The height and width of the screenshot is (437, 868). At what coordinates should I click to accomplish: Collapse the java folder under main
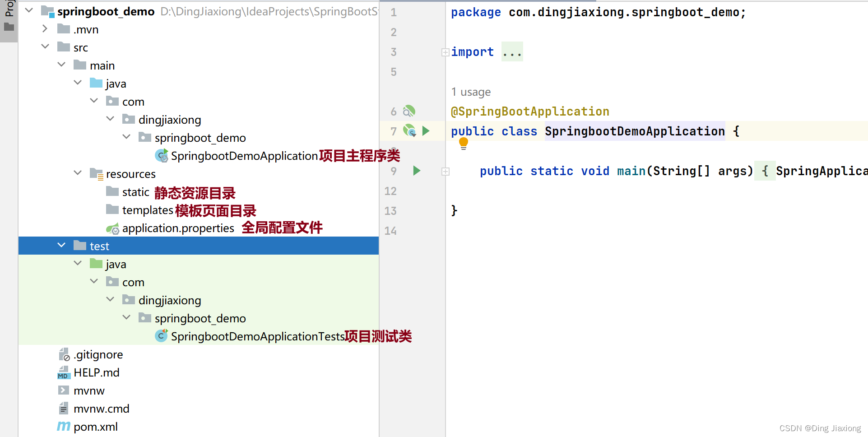click(x=78, y=83)
